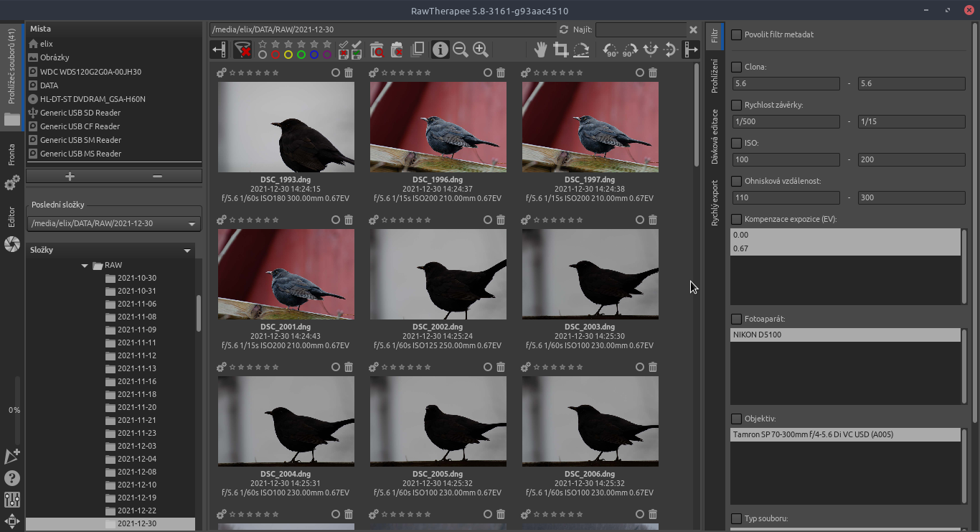980x532 pixels.
Task: Toggle the image info overlay icon
Action: pyautogui.click(x=440, y=50)
